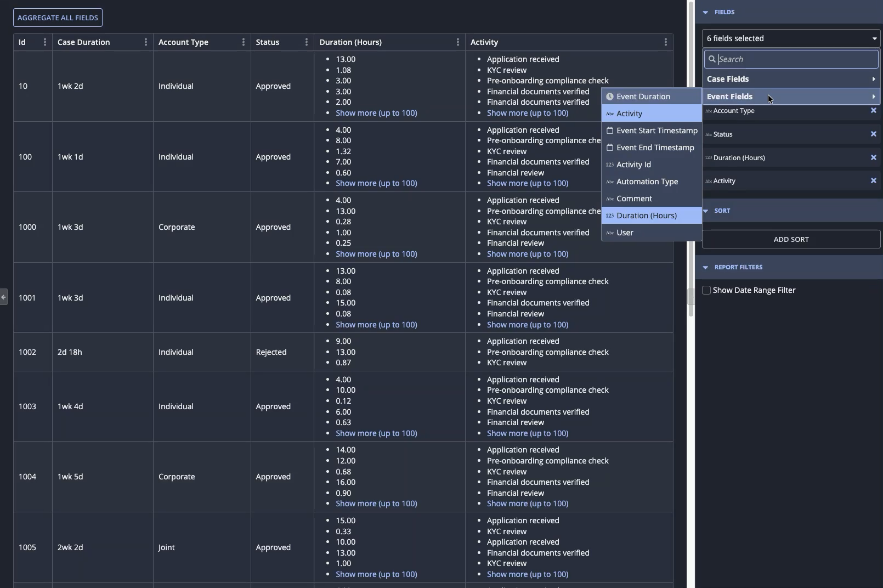The image size is (883, 588).
Task: Toggle the Activity event field
Action: 652,114
